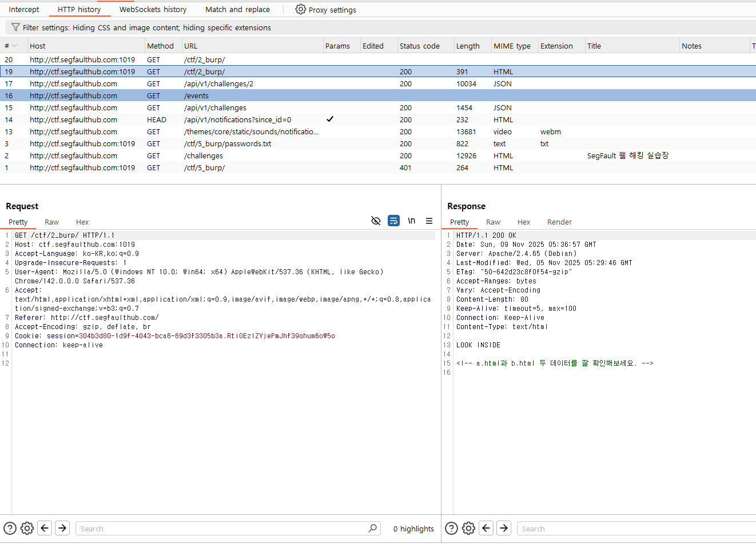
Task: Open Request panel hamburger options menu
Action: (429, 221)
